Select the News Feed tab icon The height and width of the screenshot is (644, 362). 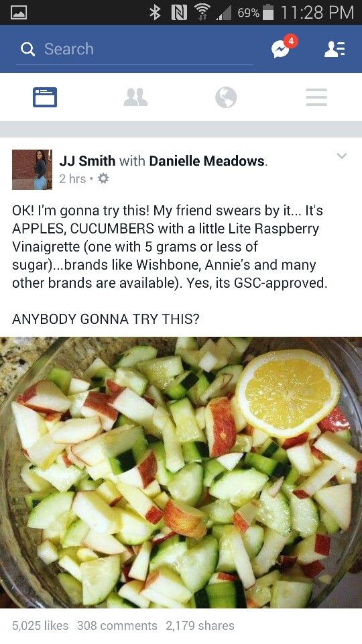[x=45, y=97]
